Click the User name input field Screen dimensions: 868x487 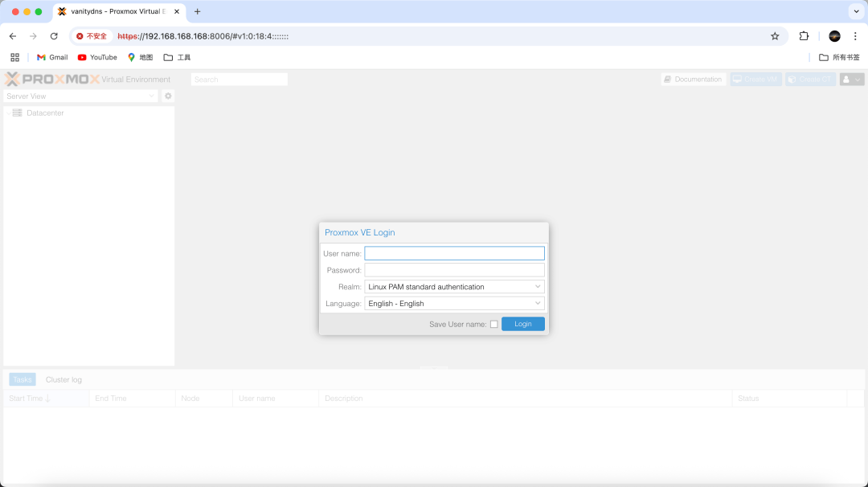click(x=454, y=253)
